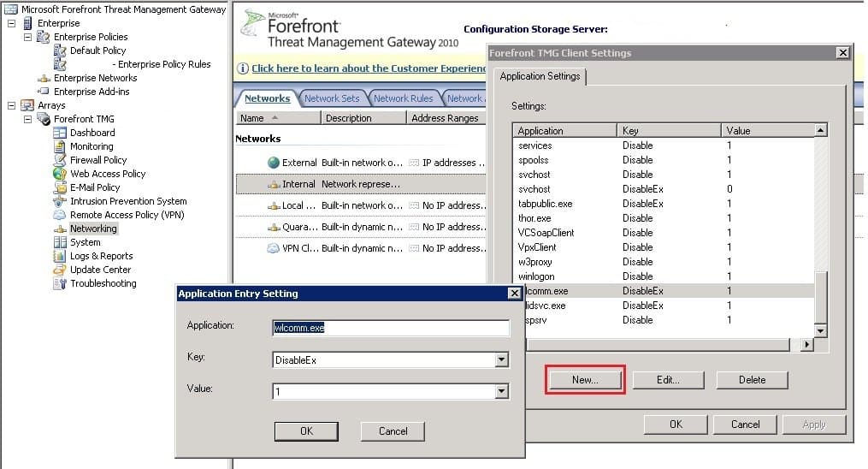
Task: Switch to the Network Sets tab
Action: (332, 98)
